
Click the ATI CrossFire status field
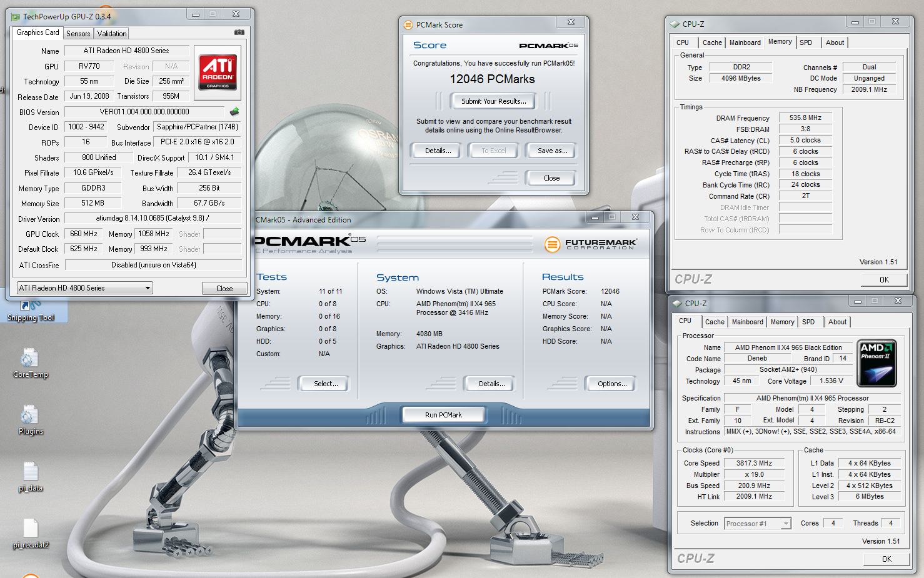(154, 265)
